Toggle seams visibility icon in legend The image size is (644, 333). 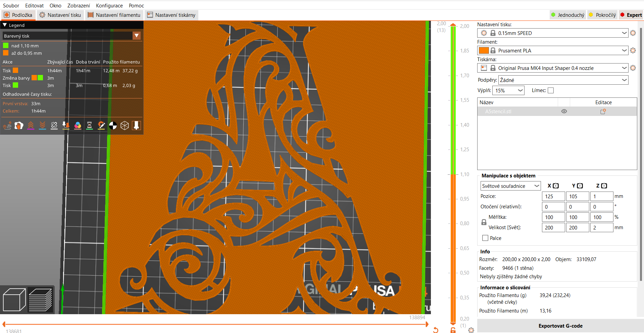(54, 126)
